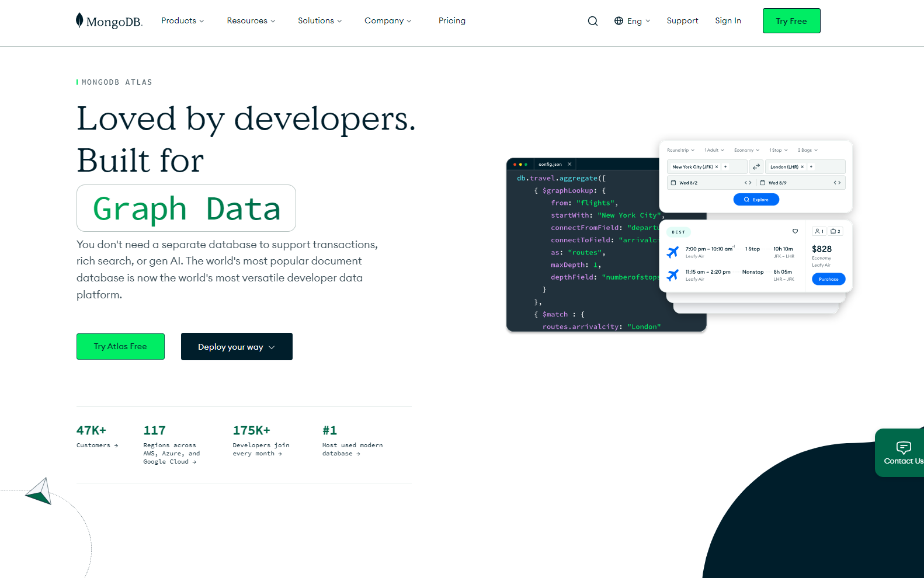Screen dimensions: 924x578
Task: Click calendar icon beside Wed 8/2
Action: 673,183
